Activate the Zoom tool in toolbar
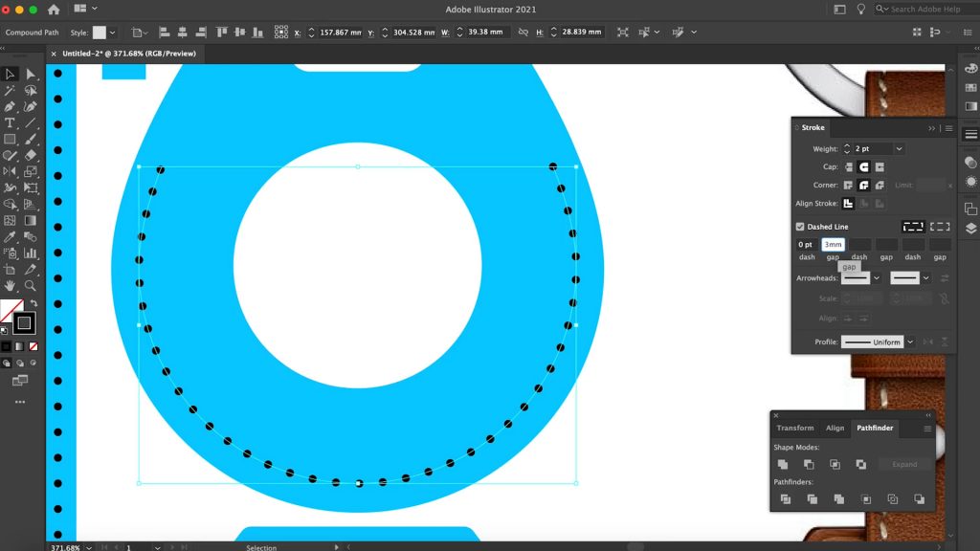 [31, 285]
